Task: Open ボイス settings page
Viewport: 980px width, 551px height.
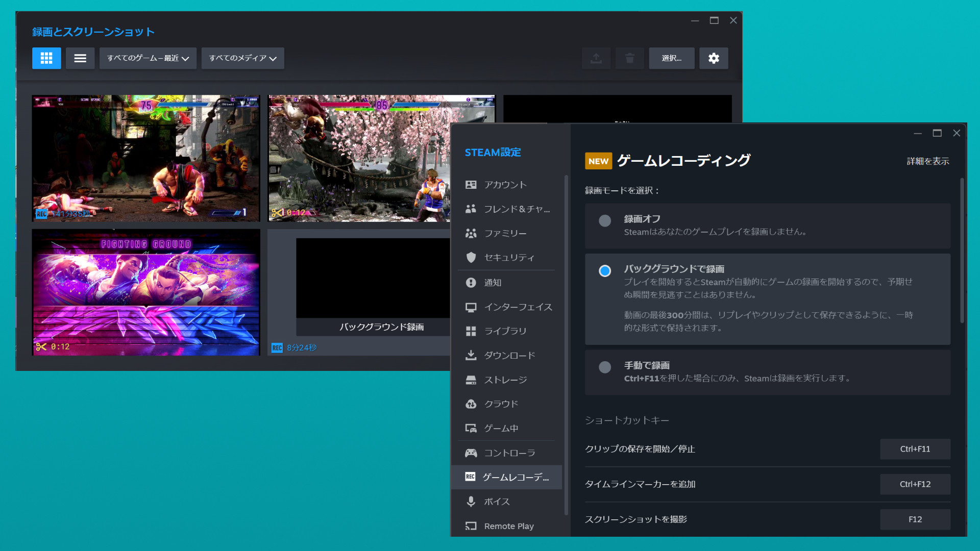Action: point(507,502)
